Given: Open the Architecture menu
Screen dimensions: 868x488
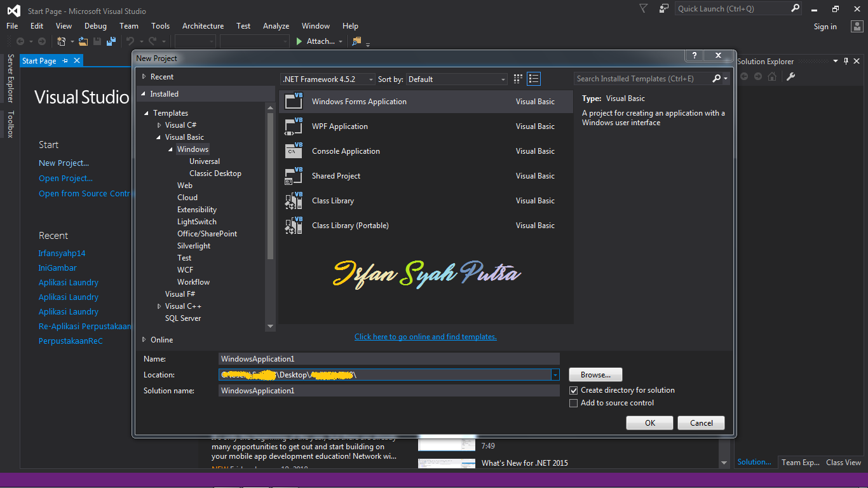Looking at the screenshot, I should tap(203, 26).
